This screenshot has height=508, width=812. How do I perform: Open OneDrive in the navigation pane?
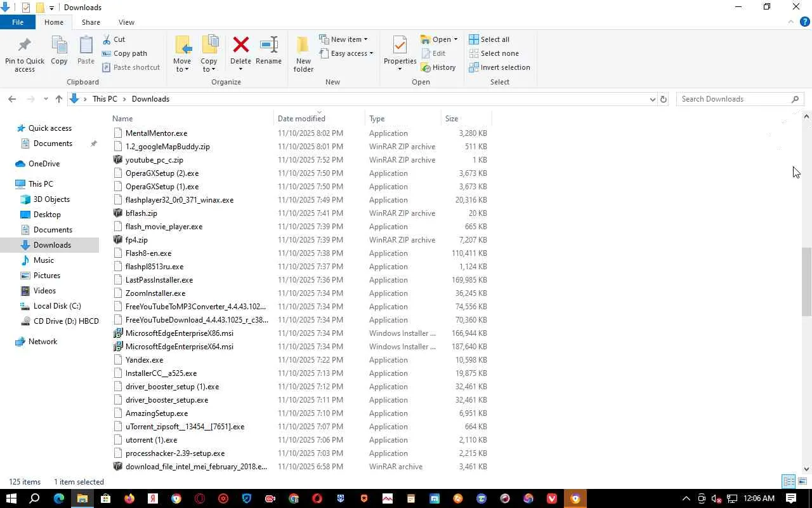point(44,164)
